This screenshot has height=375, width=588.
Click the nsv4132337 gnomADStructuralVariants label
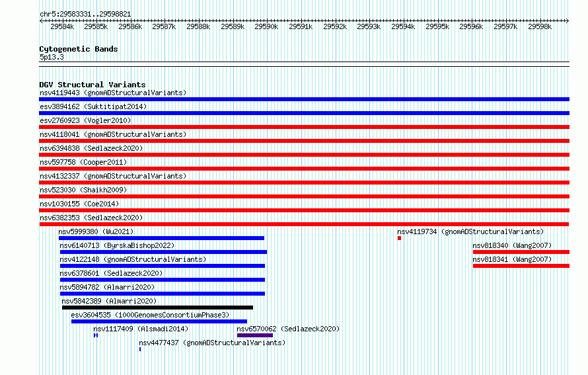(113, 176)
